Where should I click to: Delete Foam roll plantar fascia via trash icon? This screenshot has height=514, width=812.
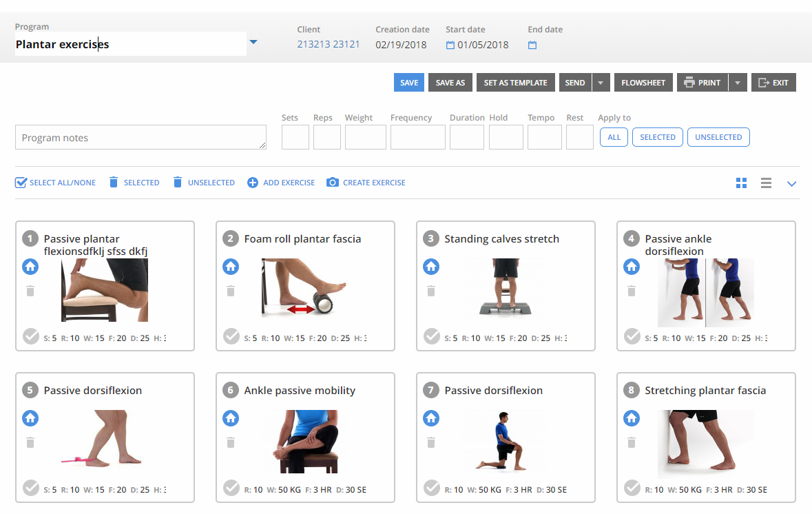pyautogui.click(x=231, y=291)
